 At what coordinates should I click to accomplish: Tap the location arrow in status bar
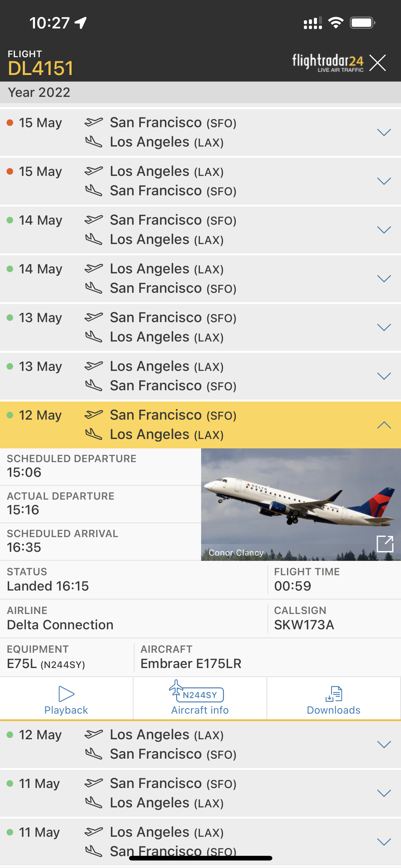81,23
